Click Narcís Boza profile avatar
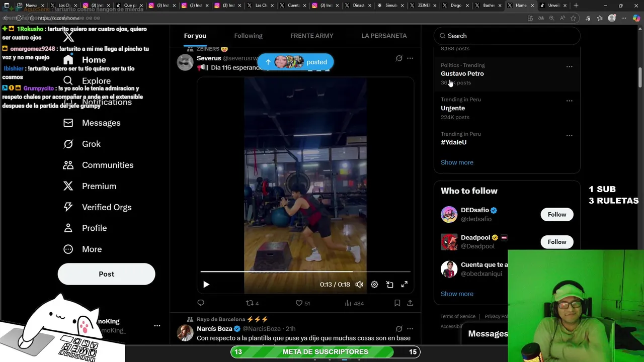 tap(185, 333)
